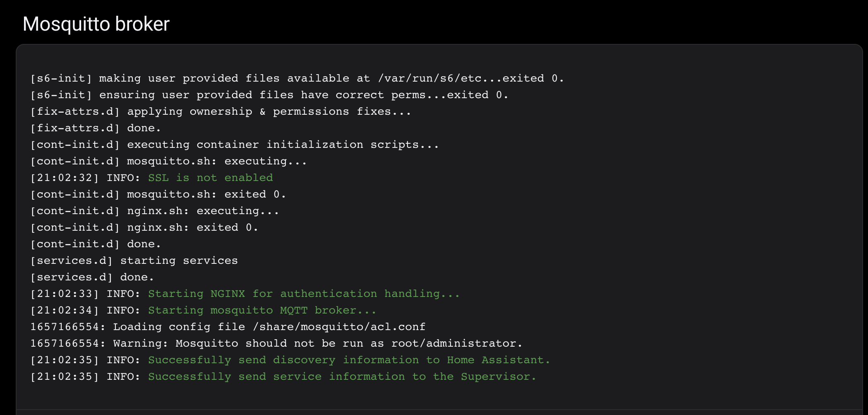Click the green "SSL is not enabled" message
Screen dimensions: 868x415
pyautogui.click(x=211, y=178)
